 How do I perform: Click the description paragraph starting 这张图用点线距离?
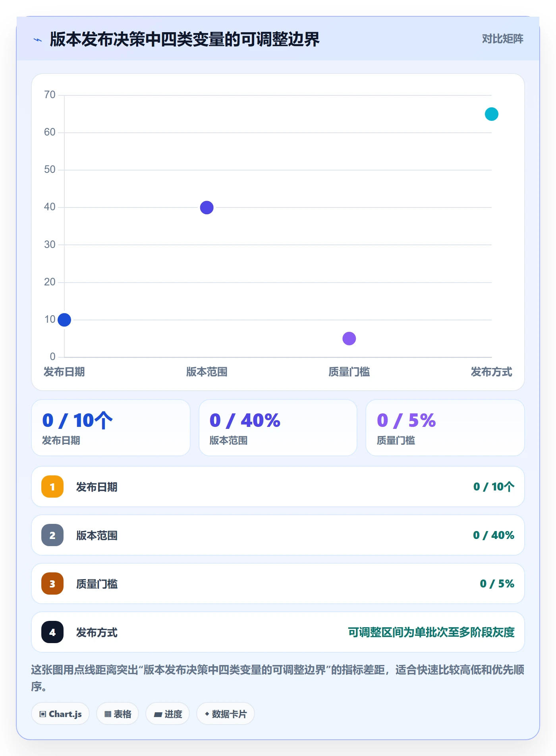tap(278, 678)
